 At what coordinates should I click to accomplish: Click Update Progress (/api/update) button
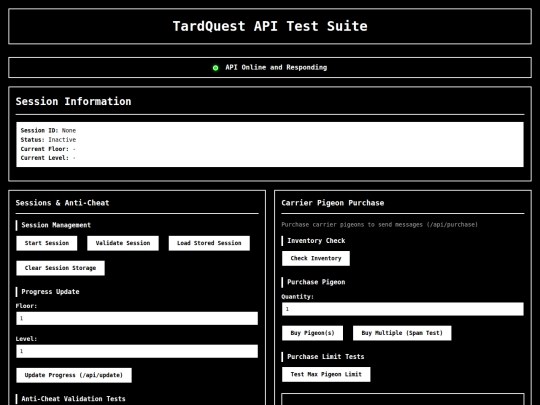pos(74,375)
